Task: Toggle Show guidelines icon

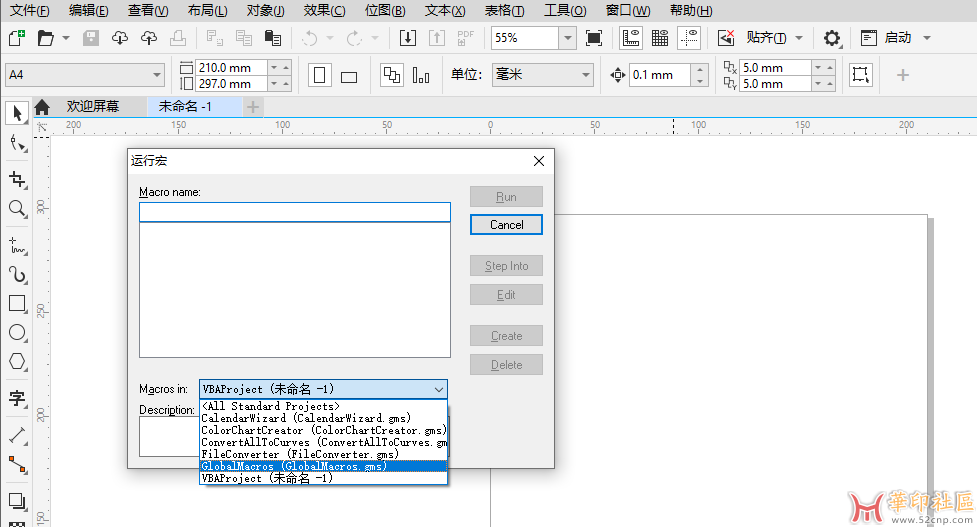Action: (x=689, y=38)
